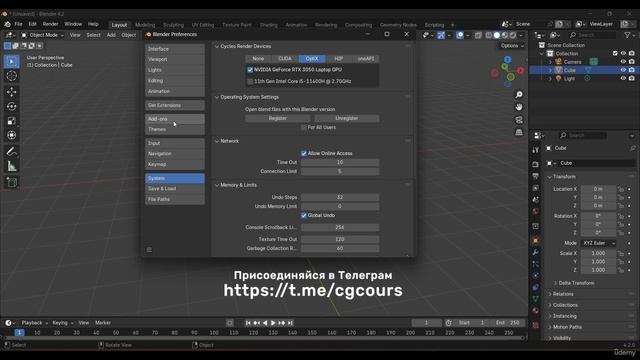Switch perspective/orthographic grid icon
This screenshot has height=360, width=640.
[519, 132]
